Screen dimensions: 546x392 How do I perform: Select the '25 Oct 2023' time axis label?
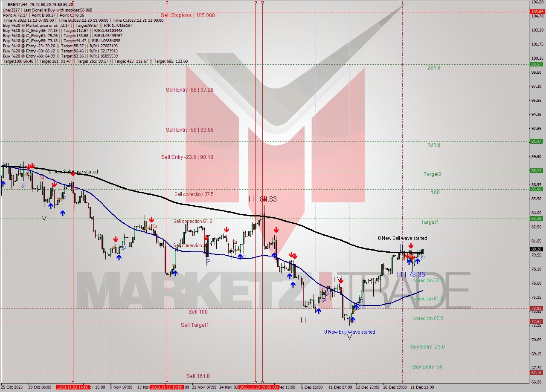[12, 387]
